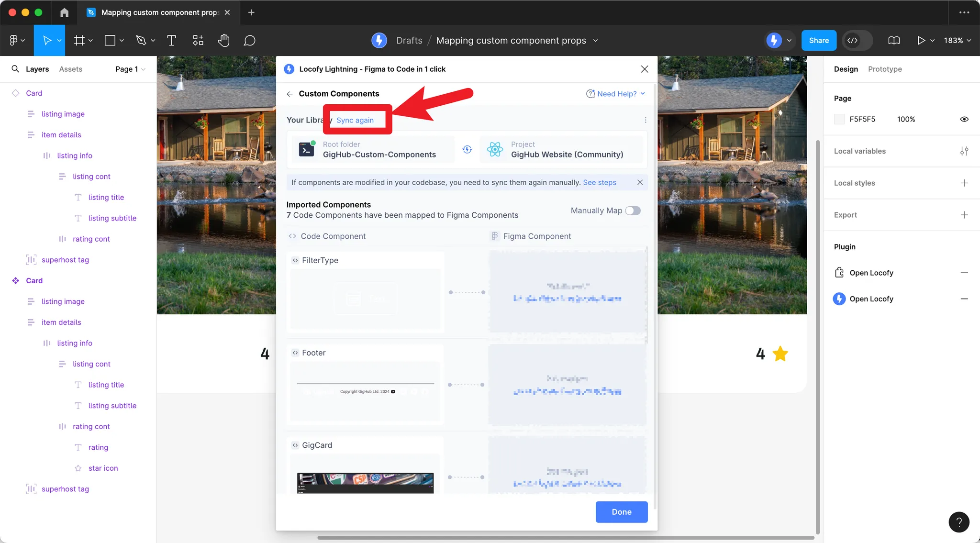Screen dimensions: 980x543
Task: Toggle visibility of the page color
Action: click(964, 119)
